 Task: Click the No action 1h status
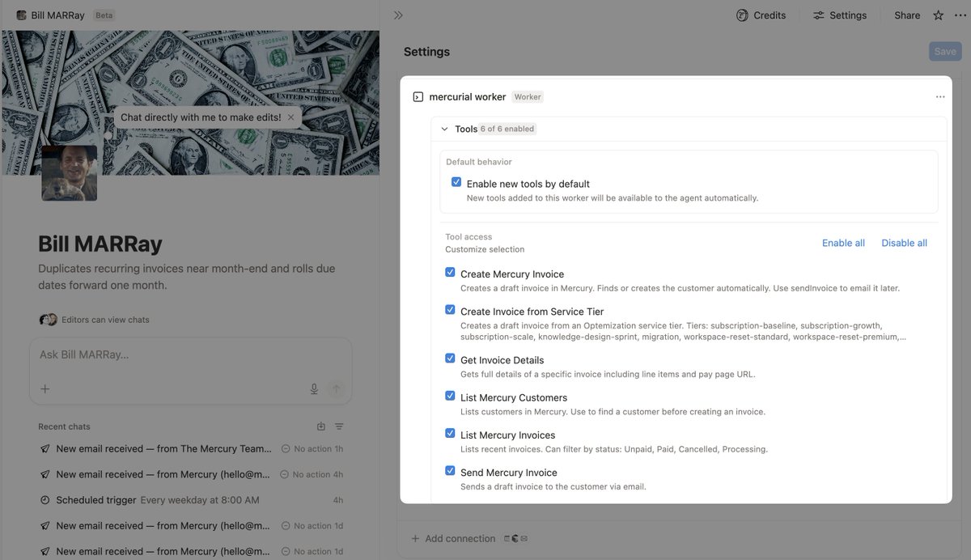click(312, 448)
